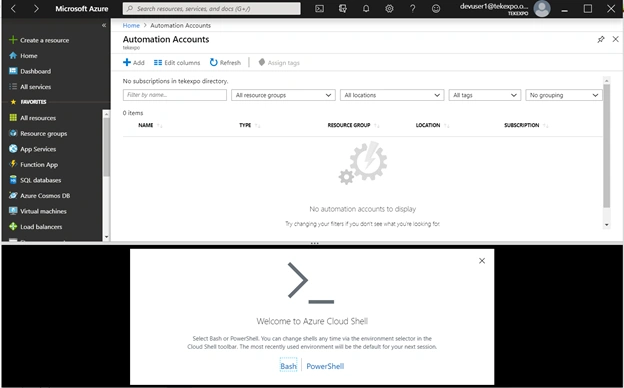
Task: Click the All services list icon
Action: [13, 86]
